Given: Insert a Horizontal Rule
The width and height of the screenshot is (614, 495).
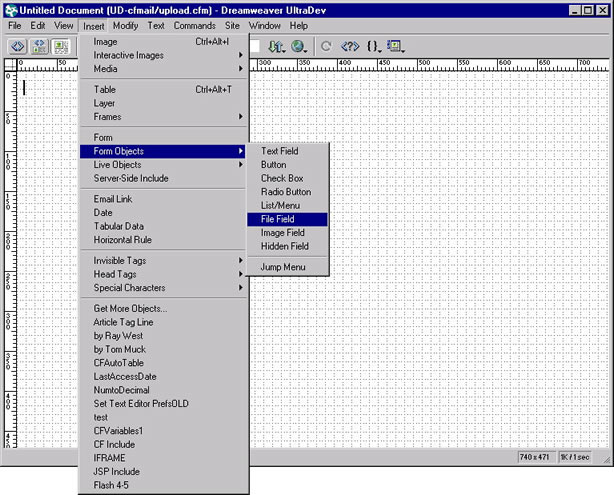Looking at the screenshot, I should coord(163,240).
